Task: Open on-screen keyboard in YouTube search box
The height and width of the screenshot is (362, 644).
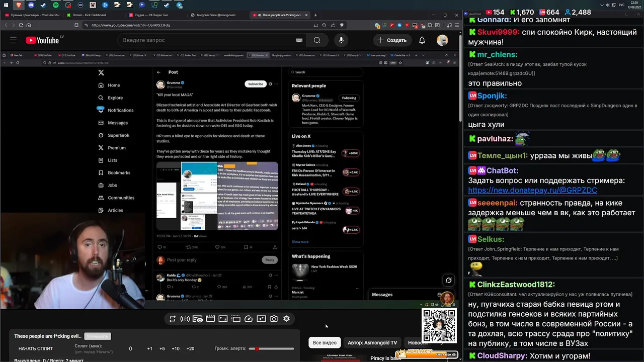Action: pos(299,40)
